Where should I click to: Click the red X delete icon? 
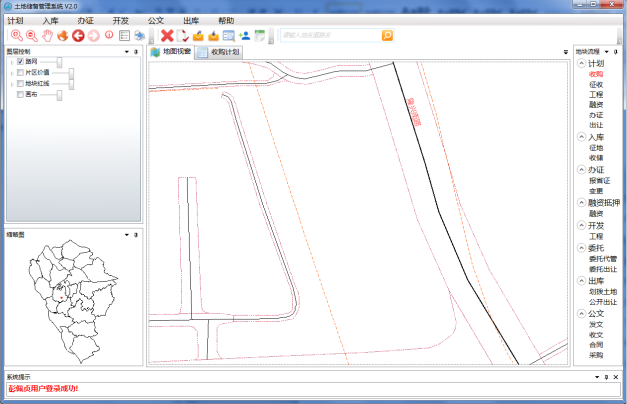pos(167,36)
